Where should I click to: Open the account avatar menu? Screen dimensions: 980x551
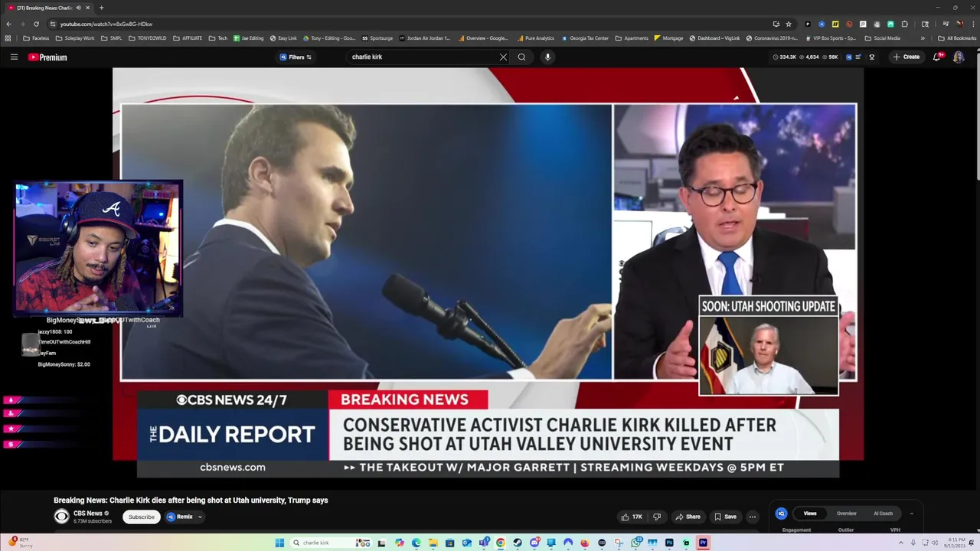pyautogui.click(x=959, y=57)
